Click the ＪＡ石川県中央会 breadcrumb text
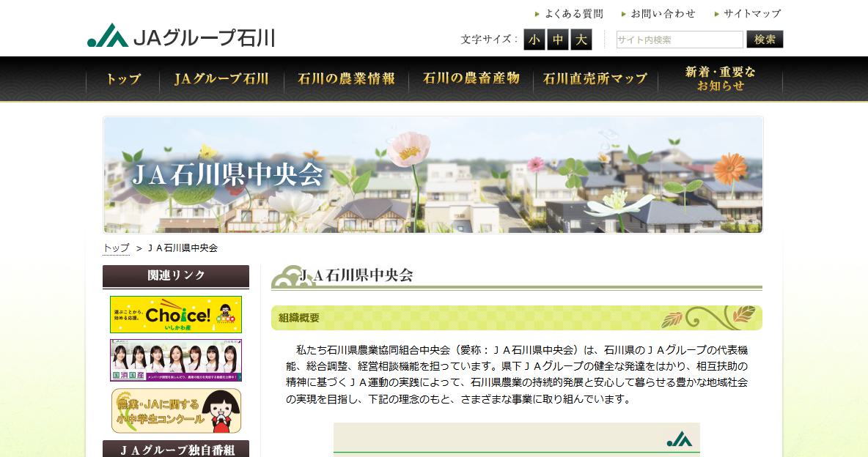The width and height of the screenshot is (868, 457). tap(183, 248)
